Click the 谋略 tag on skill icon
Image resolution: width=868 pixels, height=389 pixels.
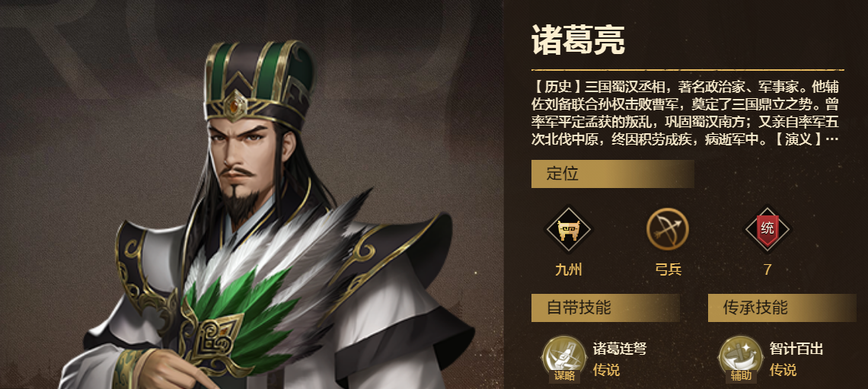click(x=563, y=376)
